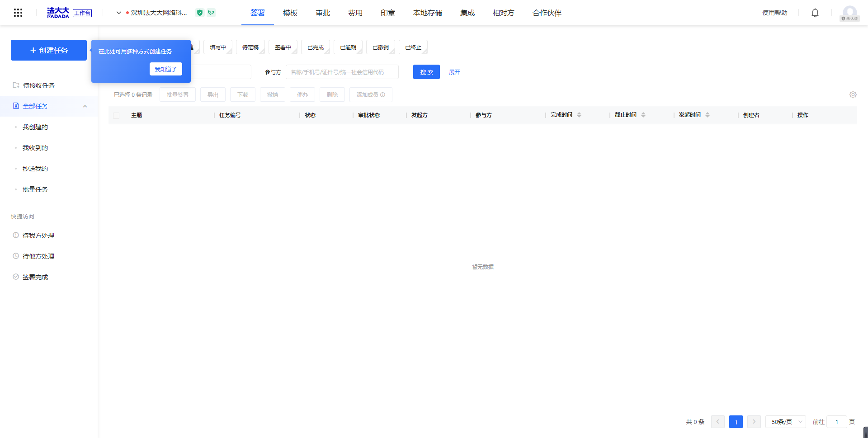Toggle the select-all checkbox in table header
868x438 pixels.
[116, 115]
